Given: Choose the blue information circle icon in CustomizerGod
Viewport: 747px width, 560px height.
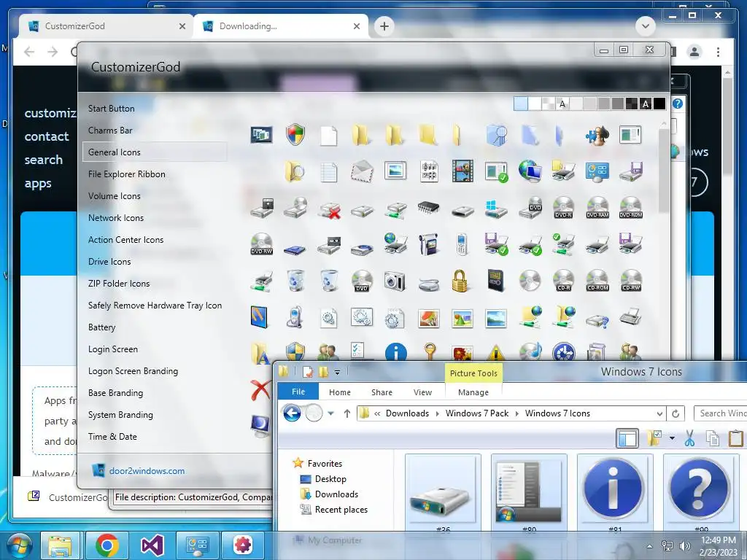Looking at the screenshot, I should (x=396, y=353).
